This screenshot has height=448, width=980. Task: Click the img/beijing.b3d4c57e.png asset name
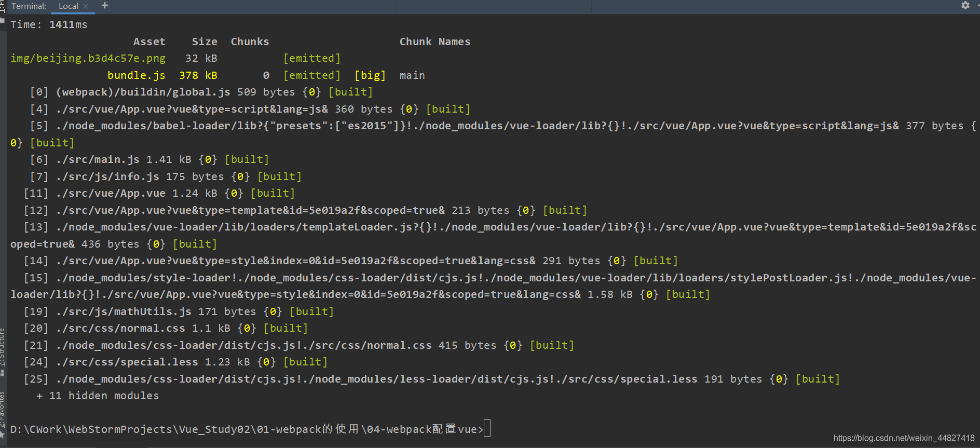coord(88,58)
